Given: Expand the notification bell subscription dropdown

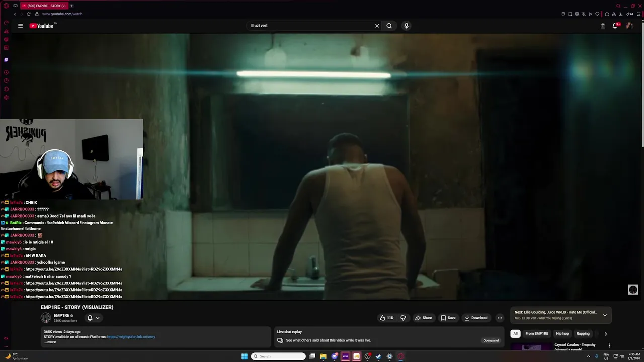Looking at the screenshot, I should [x=94, y=318].
